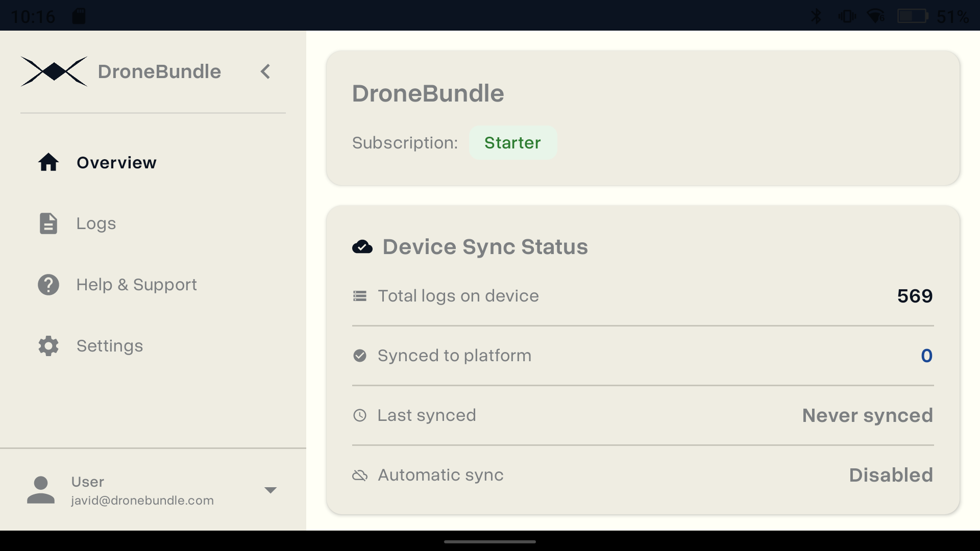Click the clock icon beside Last synced
The image size is (980, 551).
[360, 415]
